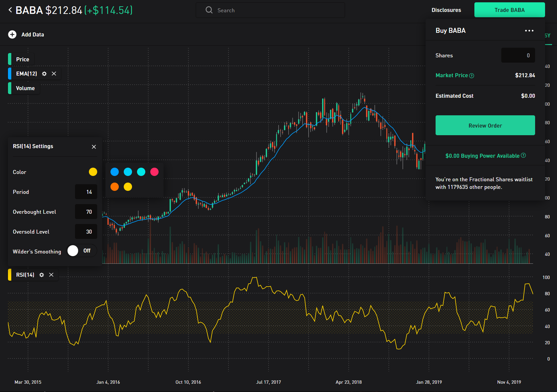
Task: Pick the blue color swatch
Action: pos(114,172)
